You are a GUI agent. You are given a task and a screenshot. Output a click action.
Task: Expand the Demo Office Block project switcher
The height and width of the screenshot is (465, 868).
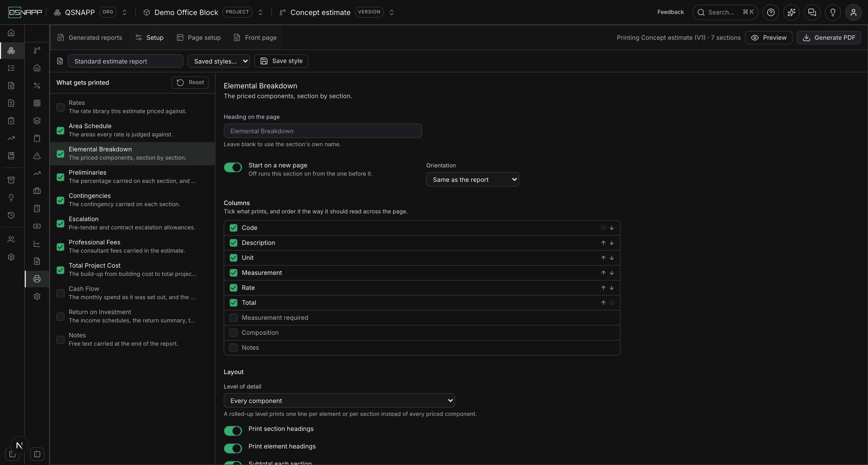pos(260,12)
